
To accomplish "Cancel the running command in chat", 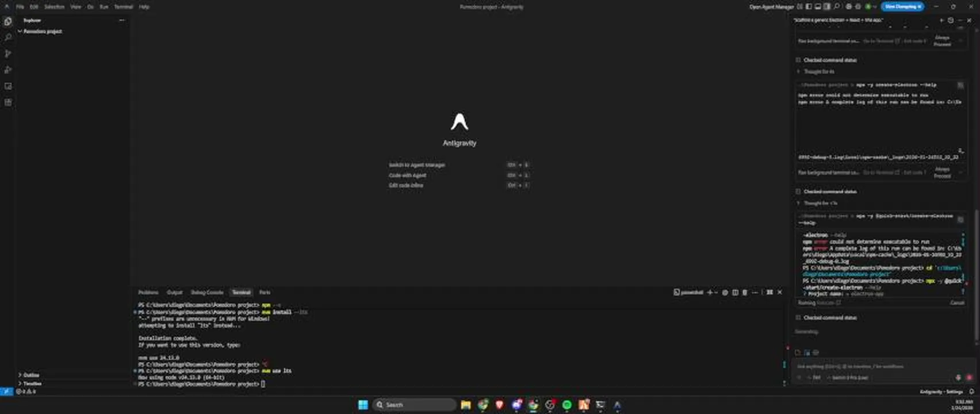I will (957, 303).
